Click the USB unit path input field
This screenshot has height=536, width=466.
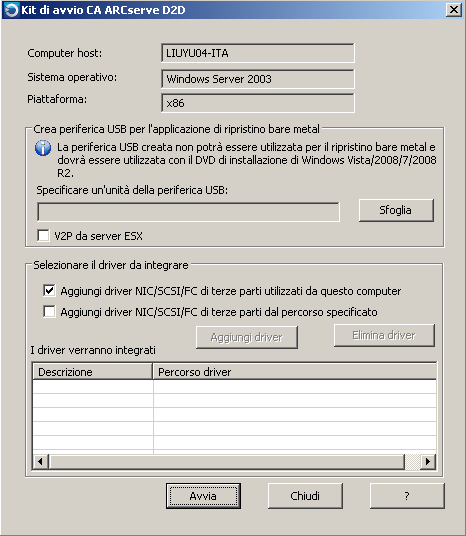[188, 212]
